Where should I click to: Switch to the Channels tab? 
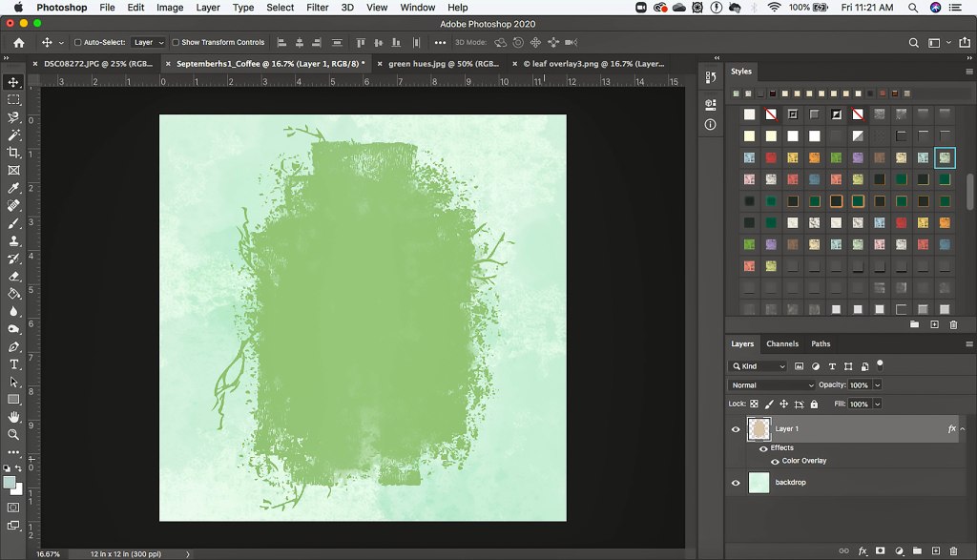(782, 343)
